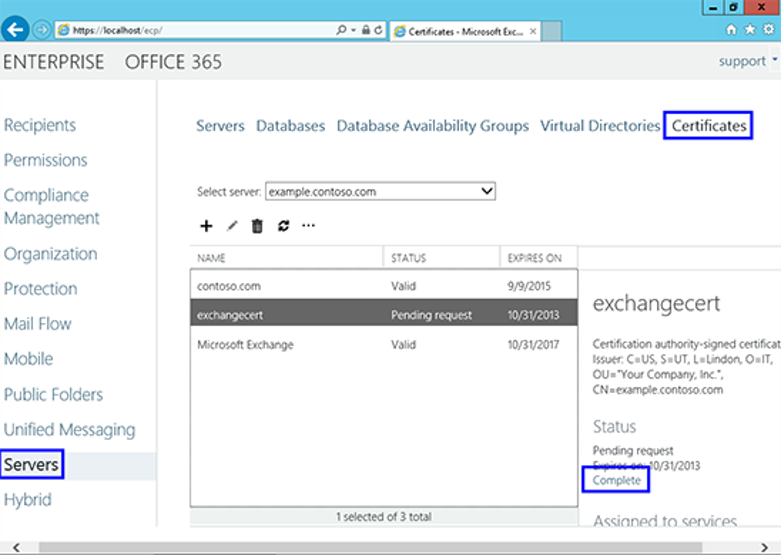The width and height of the screenshot is (781, 555).
Task: Click the horizontal scrollbar at the bottom
Action: [390, 548]
